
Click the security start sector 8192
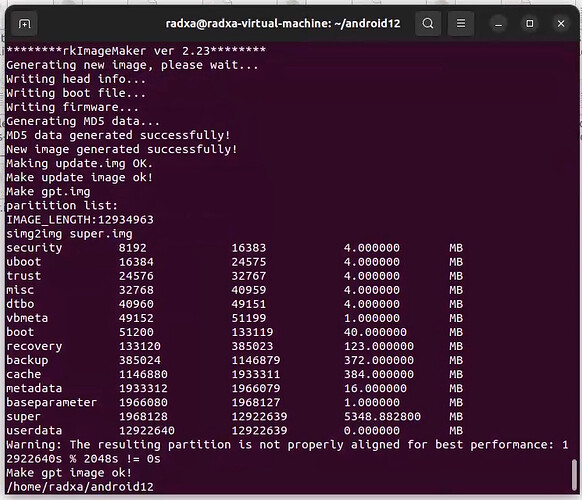click(x=133, y=248)
